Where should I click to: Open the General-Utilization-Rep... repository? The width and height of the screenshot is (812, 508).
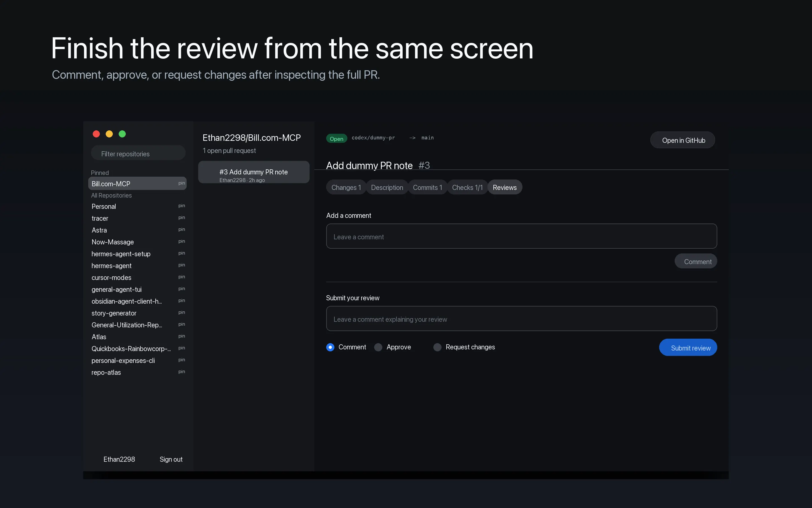click(x=137, y=325)
